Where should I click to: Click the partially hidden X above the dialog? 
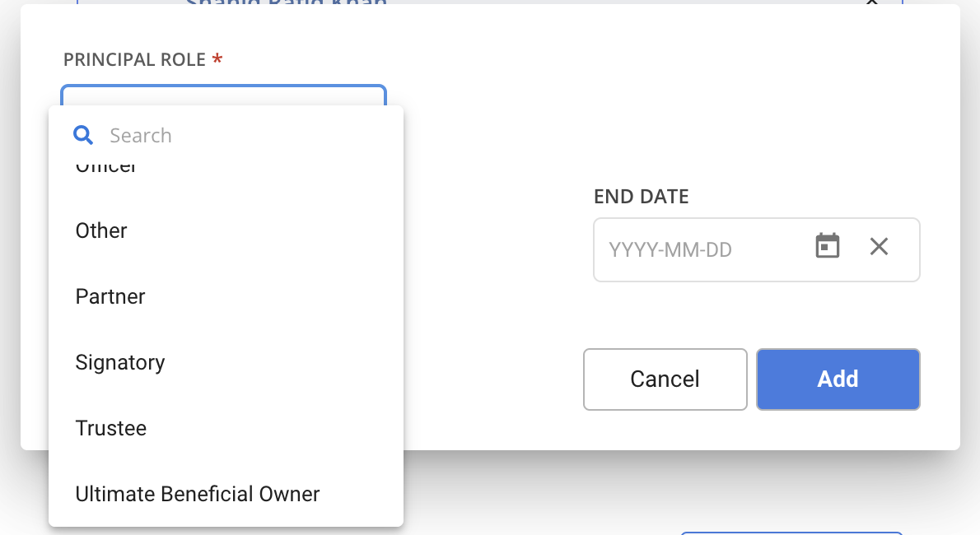point(872,2)
